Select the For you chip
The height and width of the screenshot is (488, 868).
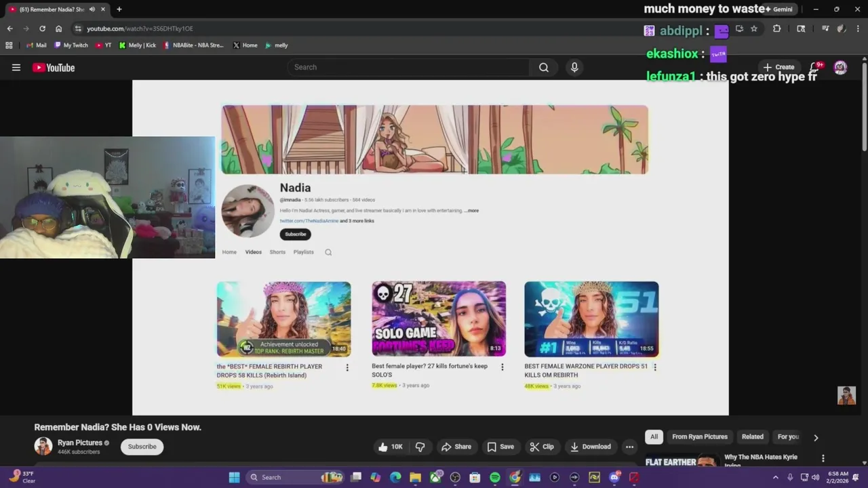788,437
